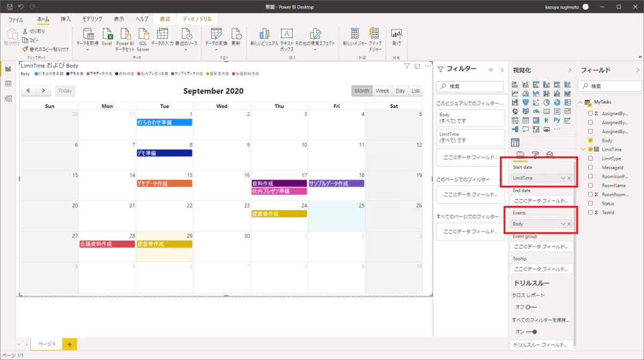Check the RoomName field
Screen dimensions: 644x360
click(x=590, y=185)
